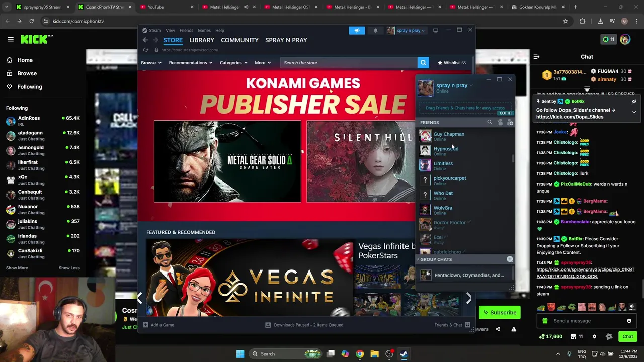Select Limitless in friends list
This screenshot has height=362, width=644.
point(465,165)
